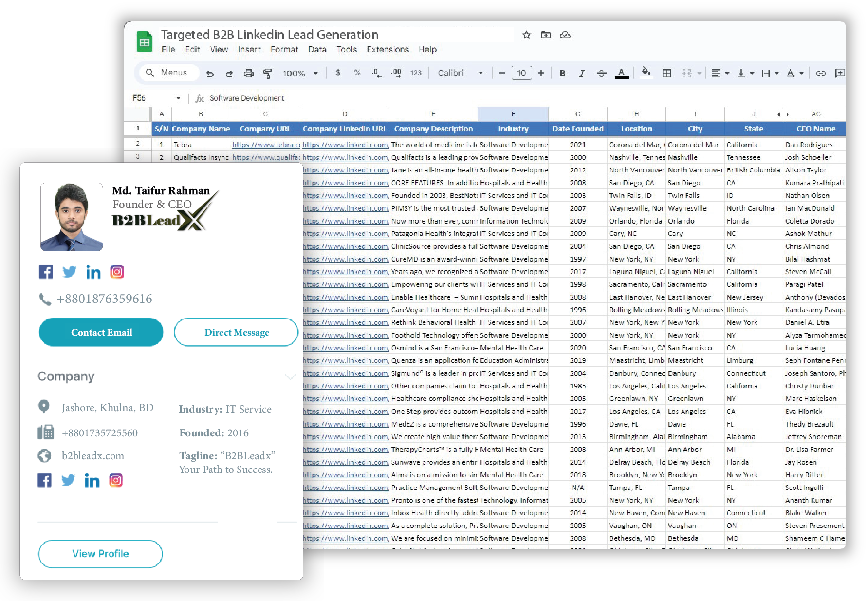This screenshot has height=601, width=868.
Task: Open Facebook icon under profile photo
Action: [x=46, y=272]
